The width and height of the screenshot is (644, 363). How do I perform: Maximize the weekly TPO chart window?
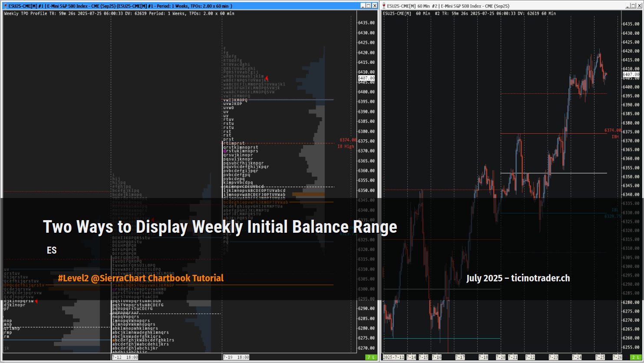pyautogui.click(x=369, y=6)
